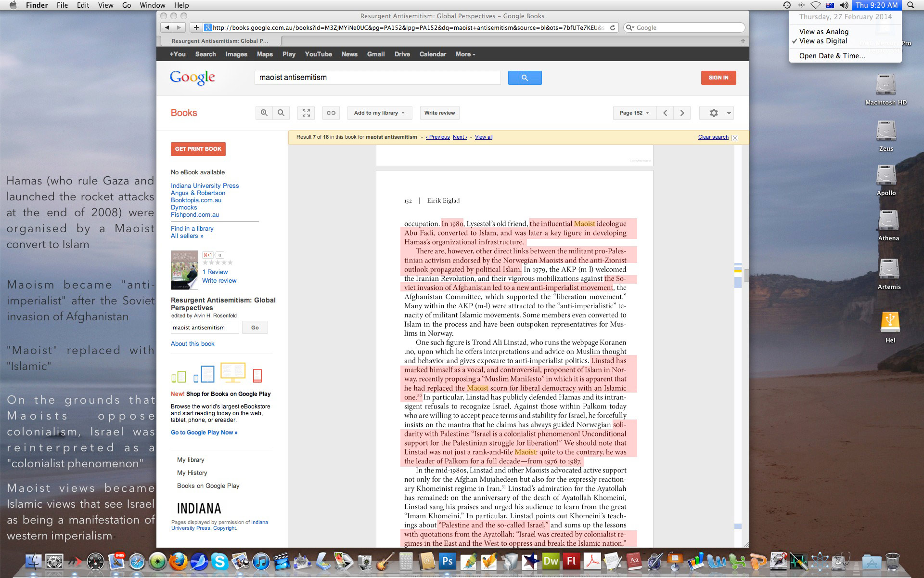This screenshot has height=578, width=924.
Task: Focus the browser Google search field
Action: 684,27
